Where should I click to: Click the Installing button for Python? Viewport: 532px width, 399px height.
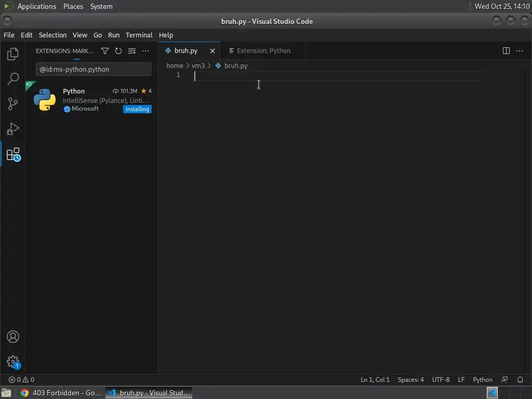tap(137, 109)
